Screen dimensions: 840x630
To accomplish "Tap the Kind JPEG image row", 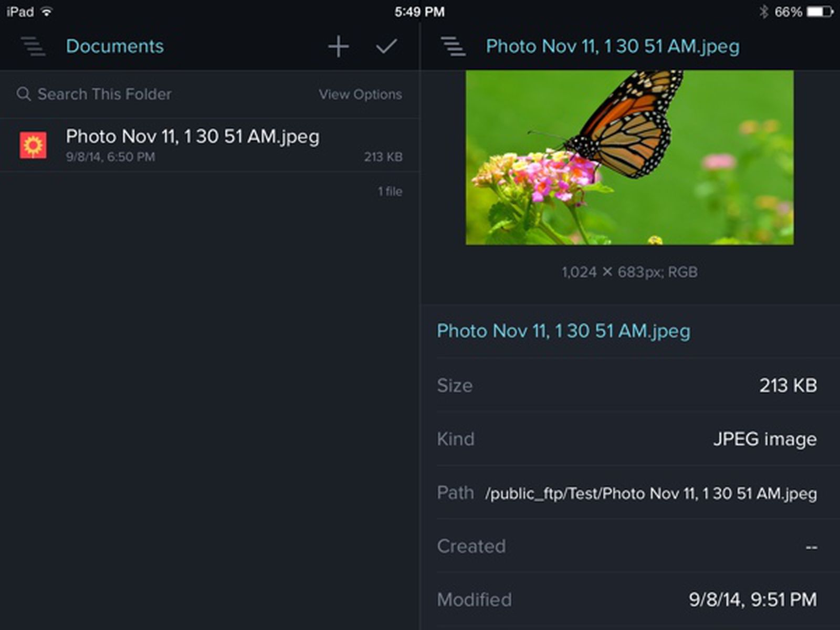I will pos(627,439).
